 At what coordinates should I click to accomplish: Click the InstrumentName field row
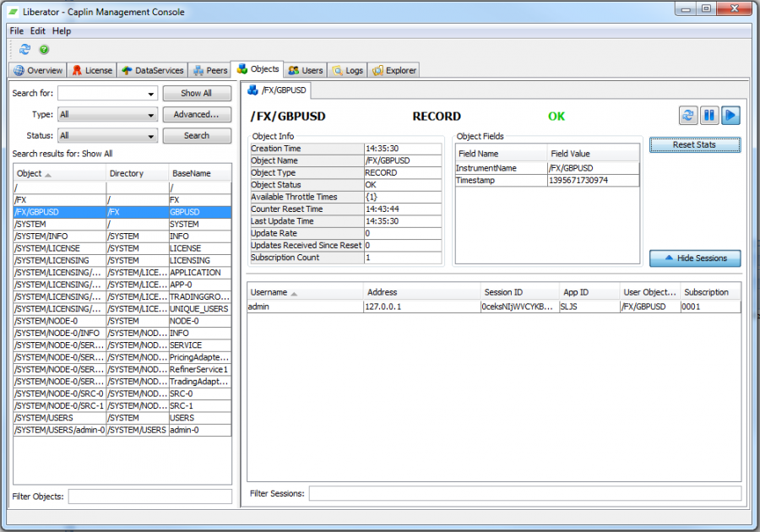click(x=547, y=168)
